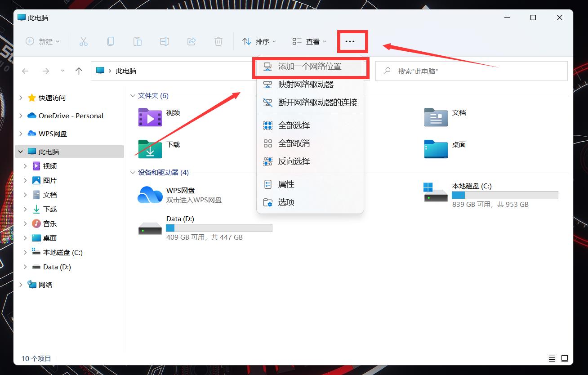Viewport: 588px width, 375px height.
Task: Click the Copy icon in the toolbar
Action: click(x=111, y=41)
